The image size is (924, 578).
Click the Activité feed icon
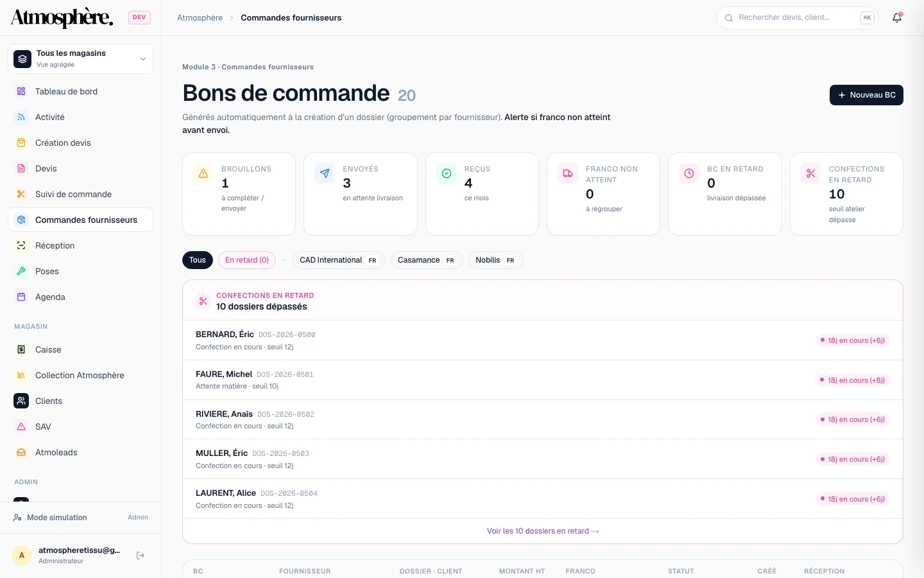coord(21,117)
